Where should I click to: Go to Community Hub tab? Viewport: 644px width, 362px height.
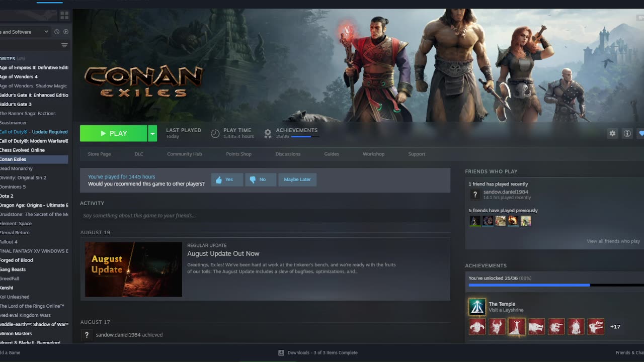pyautogui.click(x=185, y=154)
